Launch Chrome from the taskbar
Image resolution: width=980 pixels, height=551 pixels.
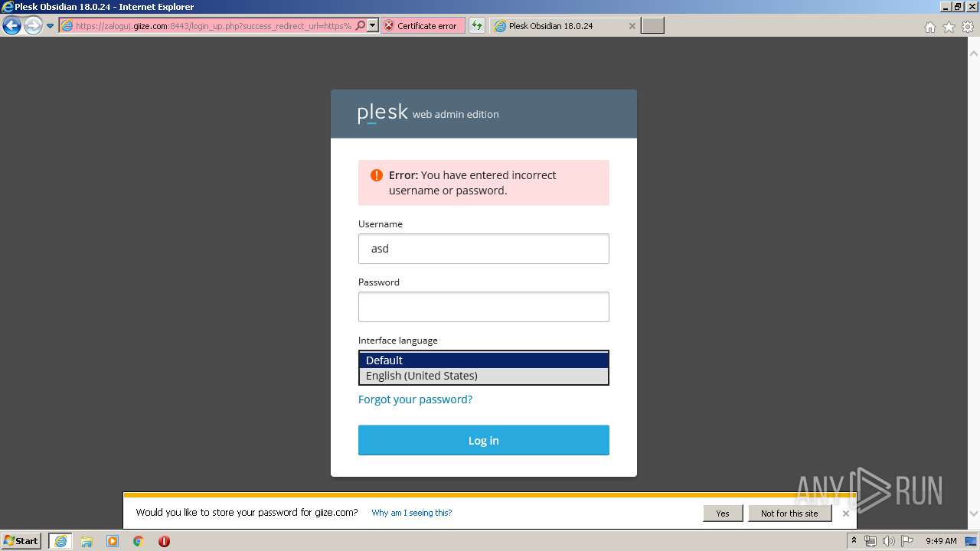tap(139, 541)
